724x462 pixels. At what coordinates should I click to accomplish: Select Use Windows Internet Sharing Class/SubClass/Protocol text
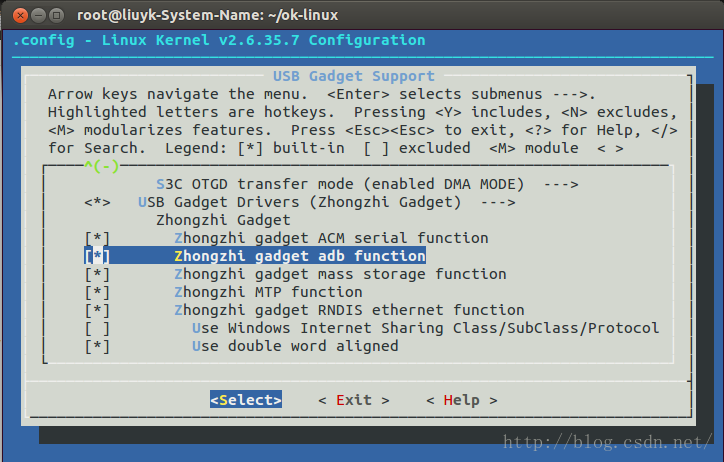[426, 328]
